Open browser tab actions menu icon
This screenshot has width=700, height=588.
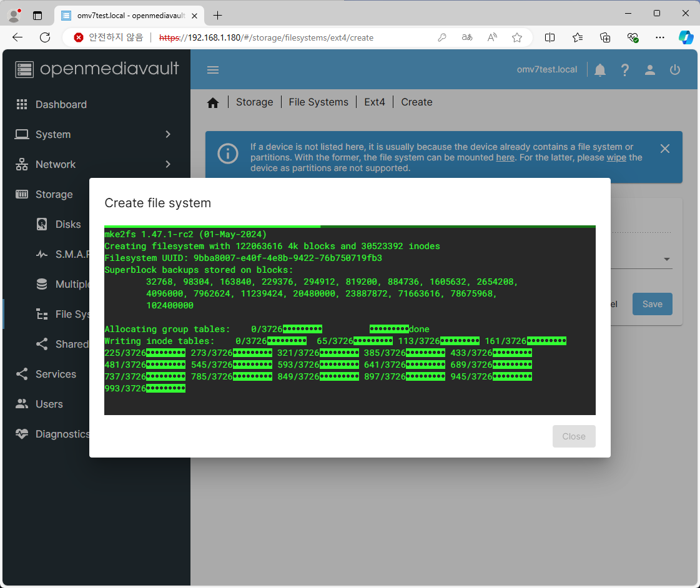[x=37, y=16]
